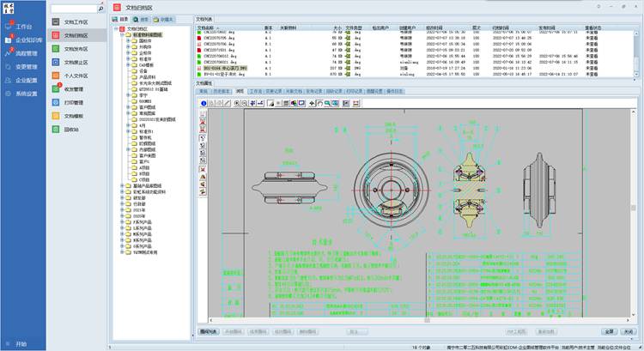
Task: Expand the 2021年 tree folder
Action: [121, 209]
